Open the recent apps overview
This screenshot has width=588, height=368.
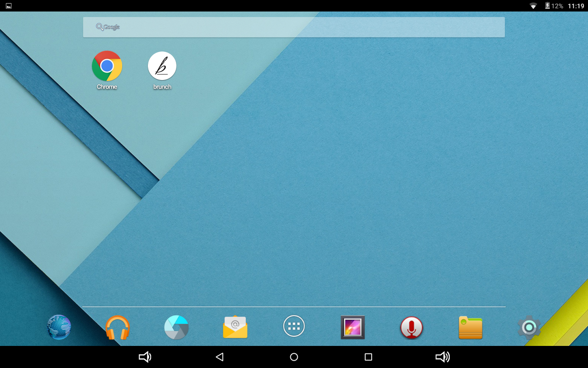click(x=367, y=356)
